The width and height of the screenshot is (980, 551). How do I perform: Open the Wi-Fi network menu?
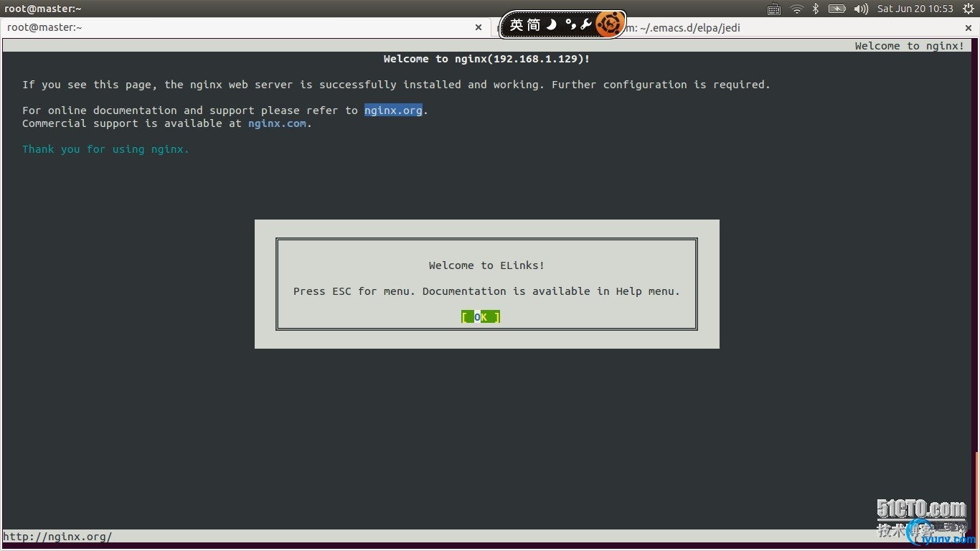point(796,9)
